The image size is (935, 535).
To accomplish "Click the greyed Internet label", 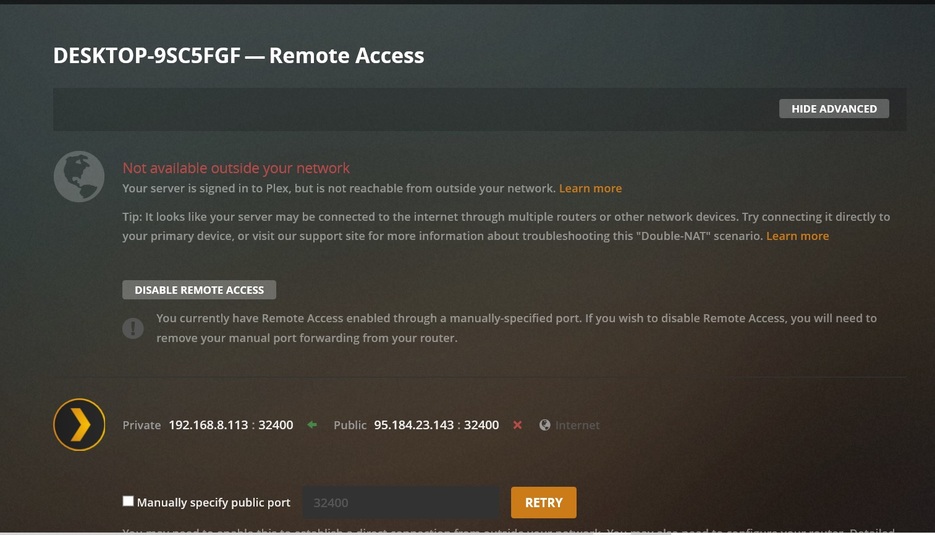I will (577, 425).
